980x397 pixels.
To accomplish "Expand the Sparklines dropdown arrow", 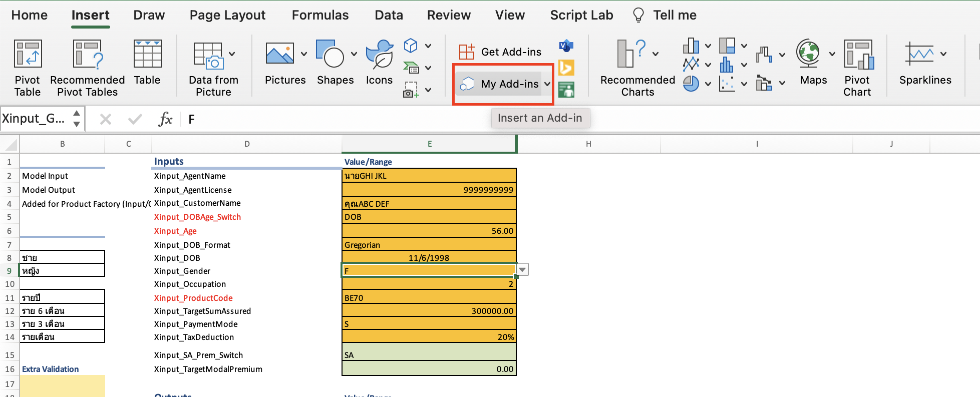I will 943,54.
